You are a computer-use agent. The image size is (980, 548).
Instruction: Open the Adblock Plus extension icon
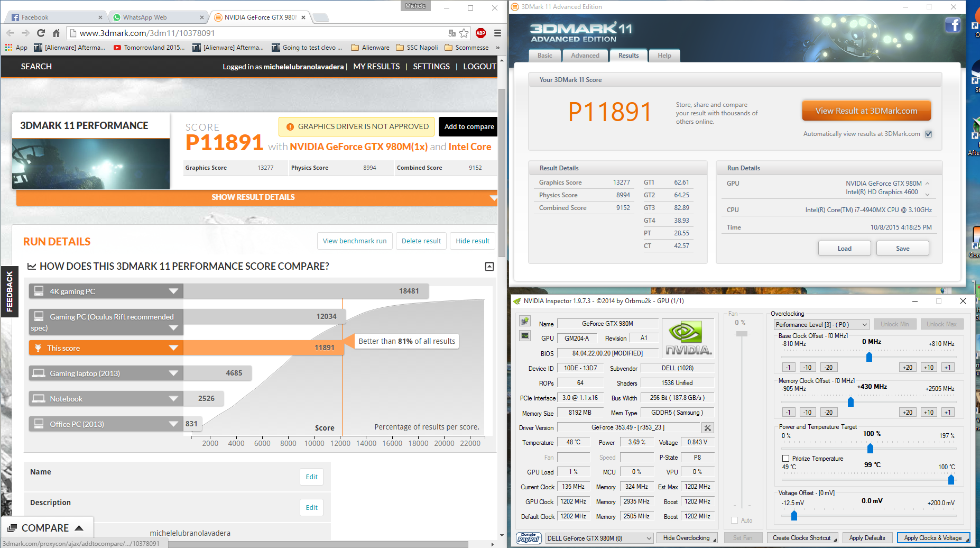point(480,33)
